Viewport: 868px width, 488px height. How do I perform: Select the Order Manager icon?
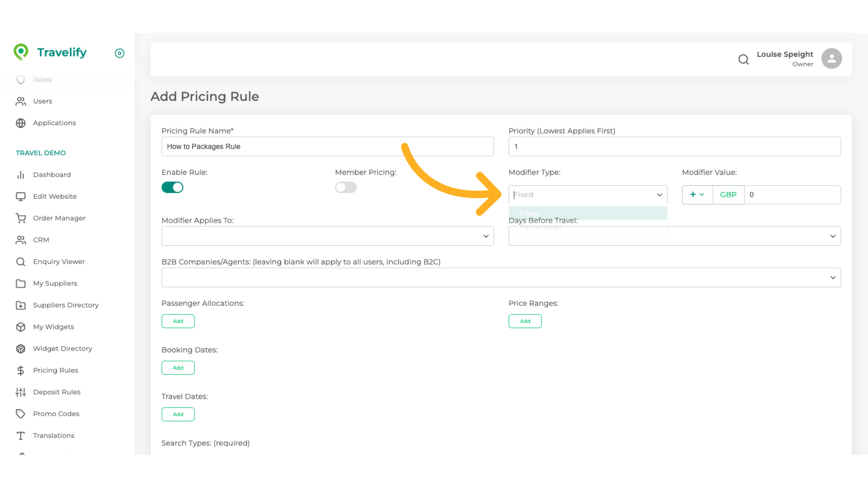(21, 218)
